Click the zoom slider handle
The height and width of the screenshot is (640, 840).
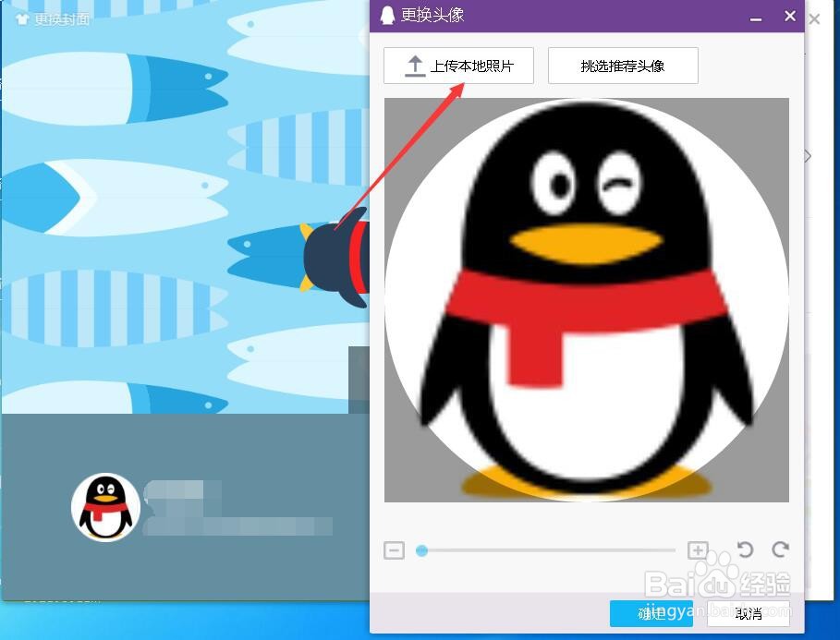pos(421,549)
